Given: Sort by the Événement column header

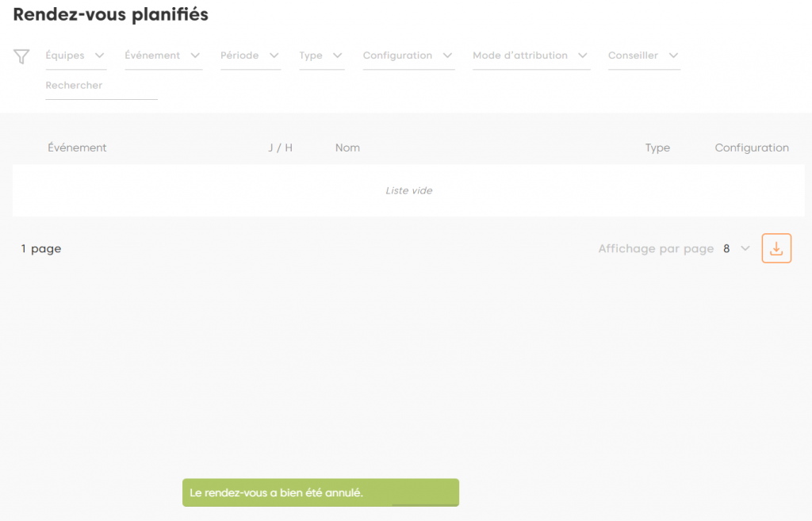Looking at the screenshot, I should click(x=77, y=147).
